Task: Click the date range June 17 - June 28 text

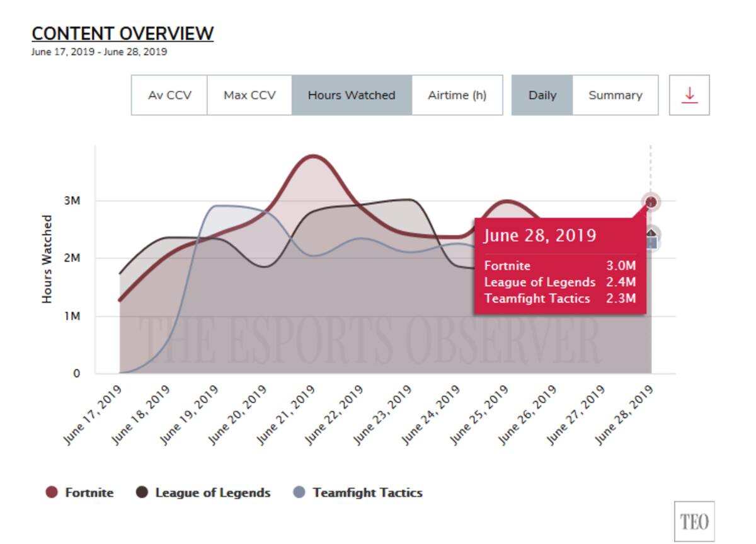Action: 99,52
